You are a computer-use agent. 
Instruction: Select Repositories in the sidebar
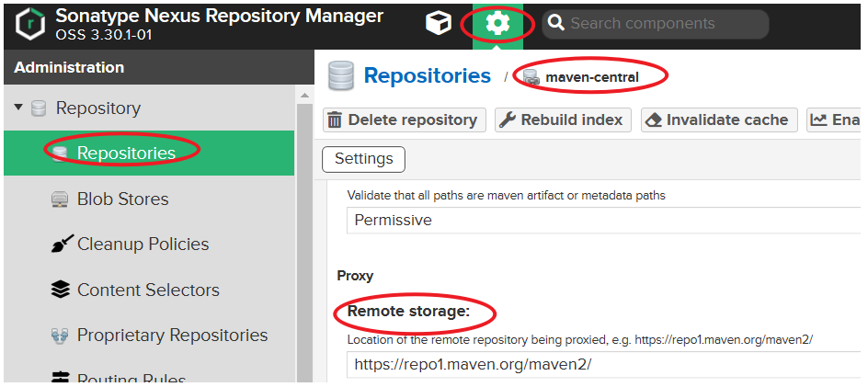pos(126,154)
